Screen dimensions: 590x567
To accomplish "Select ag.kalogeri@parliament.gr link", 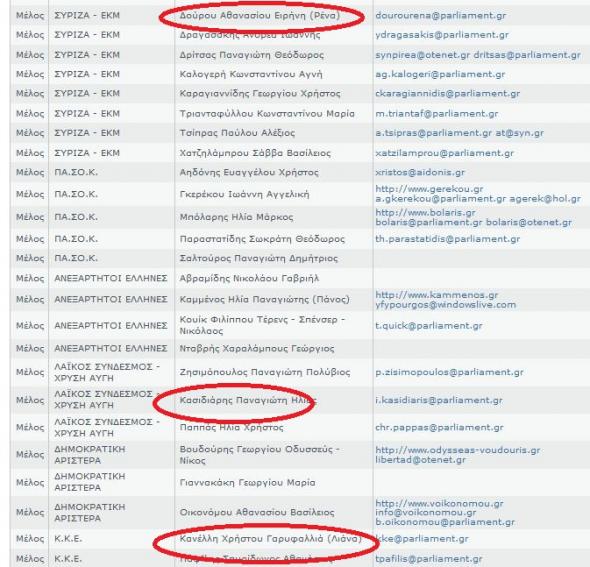I will 440,74.
